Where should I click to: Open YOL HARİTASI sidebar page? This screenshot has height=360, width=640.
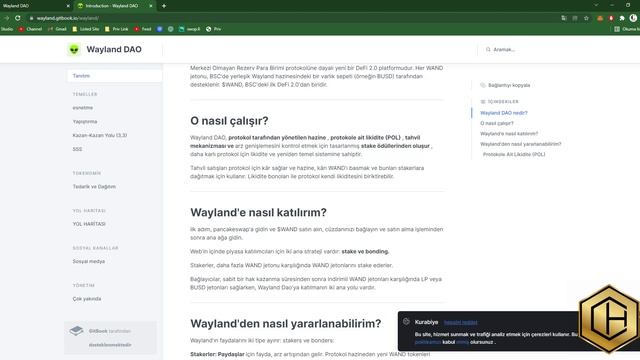pos(89,224)
